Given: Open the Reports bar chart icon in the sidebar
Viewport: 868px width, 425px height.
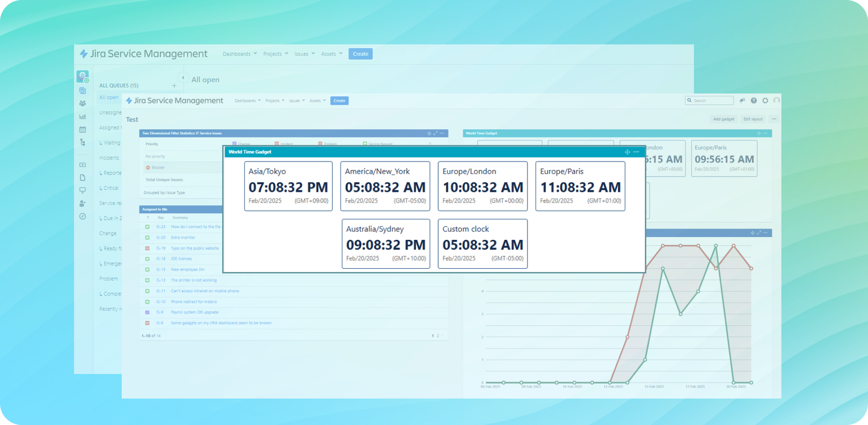Looking at the screenshot, I should (83, 116).
